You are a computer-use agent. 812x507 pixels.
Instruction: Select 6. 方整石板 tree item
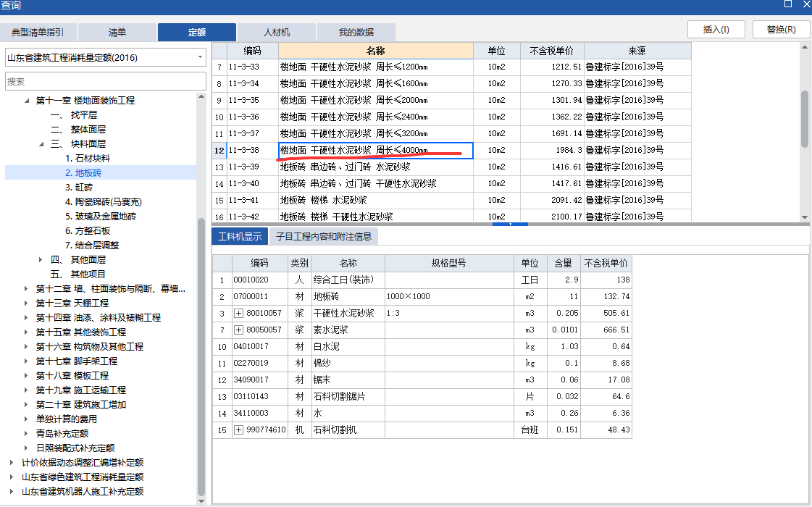point(88,231)
